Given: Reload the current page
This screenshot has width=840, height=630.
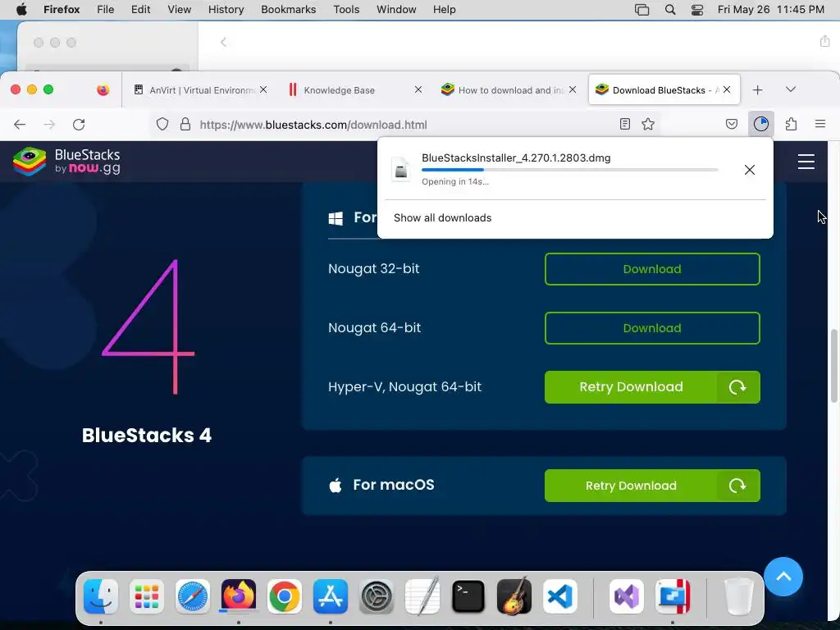Looking at the screenshot, I should tap(79, 125).
